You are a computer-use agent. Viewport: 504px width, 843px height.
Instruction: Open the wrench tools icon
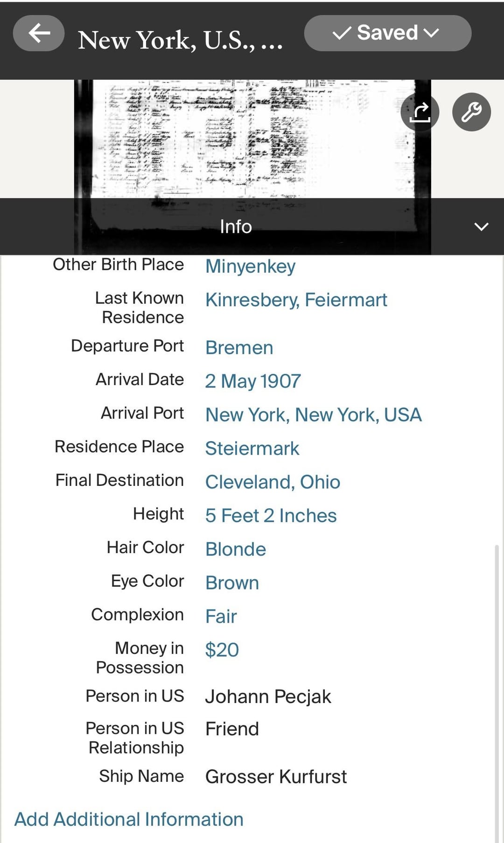tap(471, 112)
